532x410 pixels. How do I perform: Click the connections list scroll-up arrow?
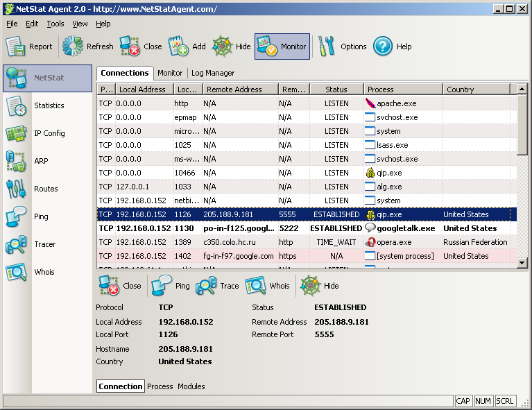[522, 89]
